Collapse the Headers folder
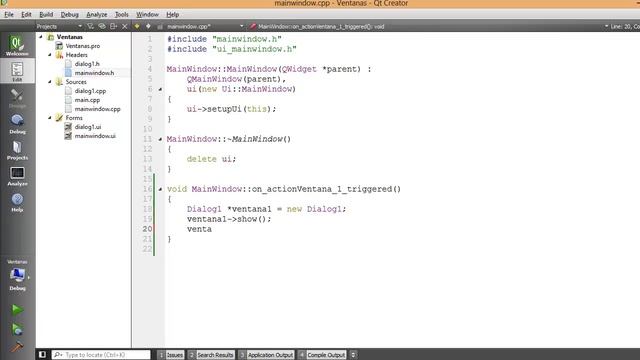The width and height of the screenshot is (640, 360). (x=50, y=55)
